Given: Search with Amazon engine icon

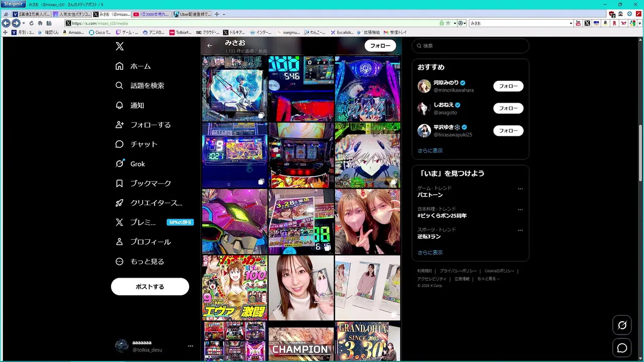Looking at the screenshot, I should [x=606, y=23].
